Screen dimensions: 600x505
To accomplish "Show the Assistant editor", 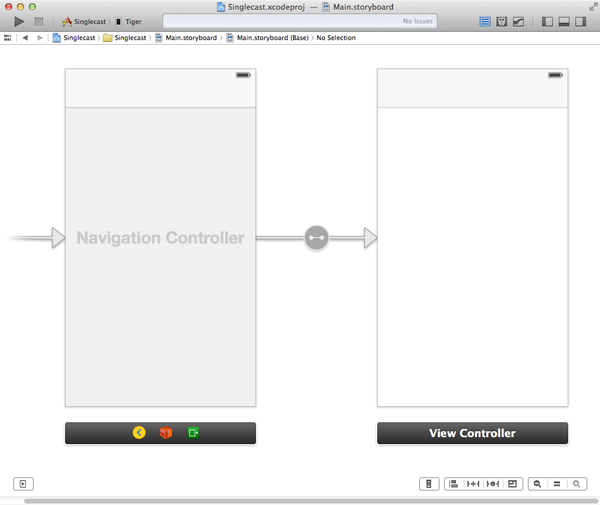I will 502,22.
